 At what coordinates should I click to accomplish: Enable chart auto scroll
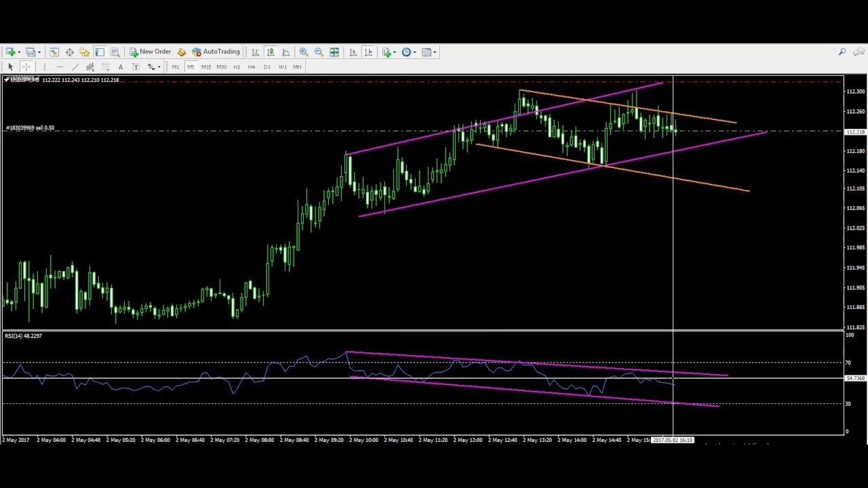(x=353, y=52)
